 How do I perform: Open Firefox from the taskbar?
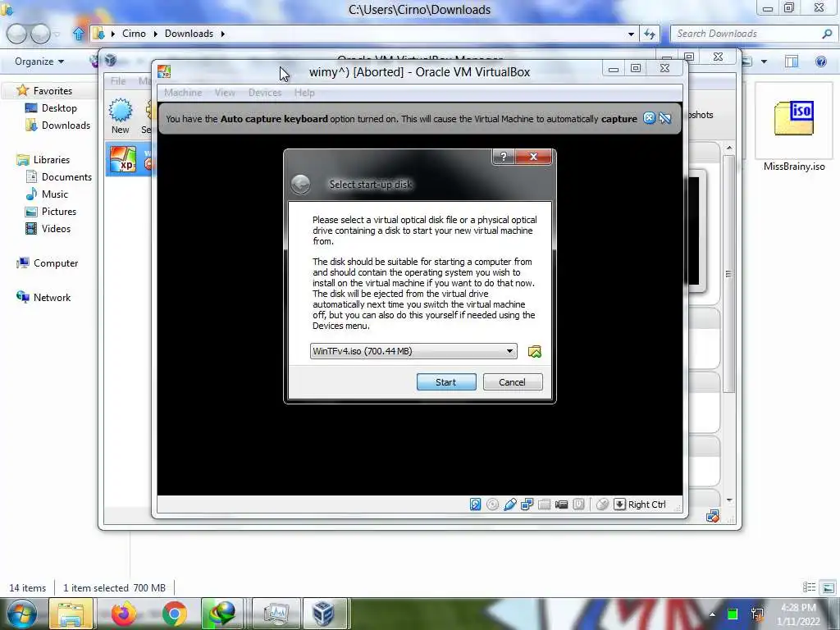[123, 614]
